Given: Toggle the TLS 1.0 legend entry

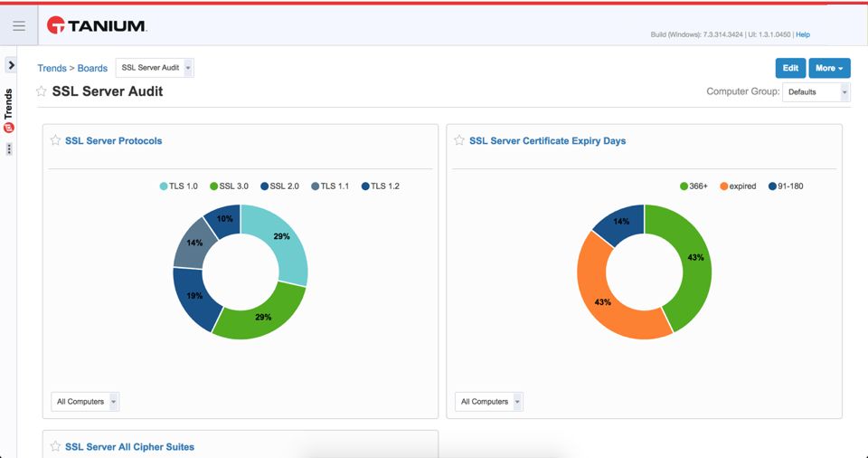Looking at the screenshot, I should 179,186.
